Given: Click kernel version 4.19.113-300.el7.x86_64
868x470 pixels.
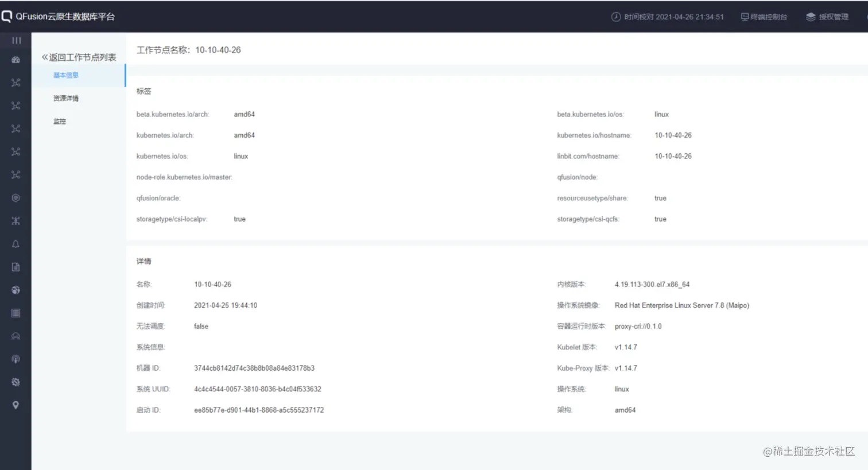Looking at the screenshot, I should pos(652,284).
